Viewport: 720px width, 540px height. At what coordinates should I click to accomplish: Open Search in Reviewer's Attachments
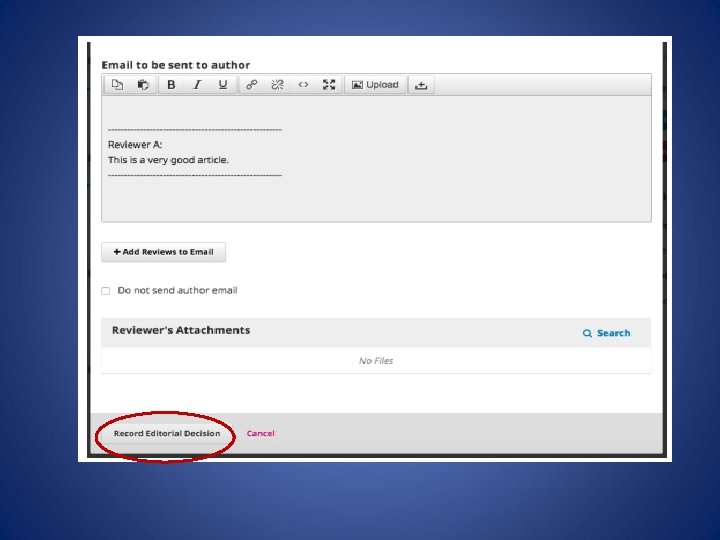[607, 333]
